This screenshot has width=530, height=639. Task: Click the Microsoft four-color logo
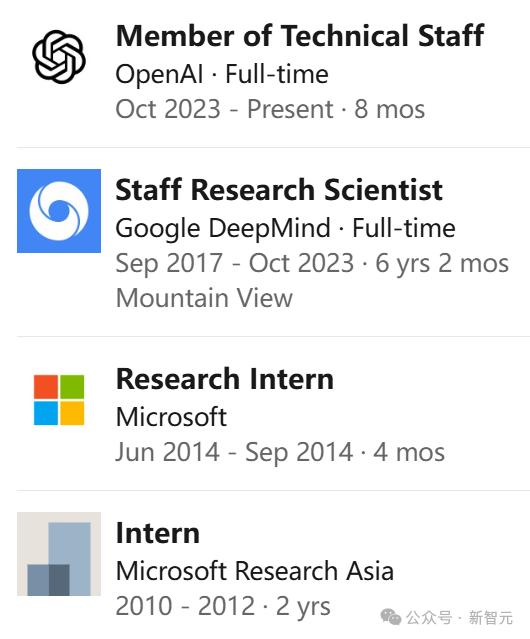pos(59,400)
